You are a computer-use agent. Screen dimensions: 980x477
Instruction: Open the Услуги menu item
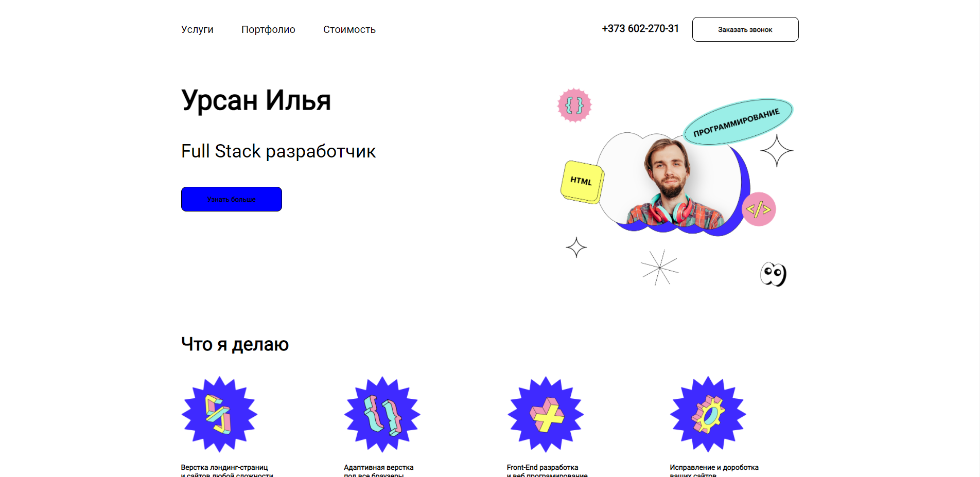(x=197, y=30)
